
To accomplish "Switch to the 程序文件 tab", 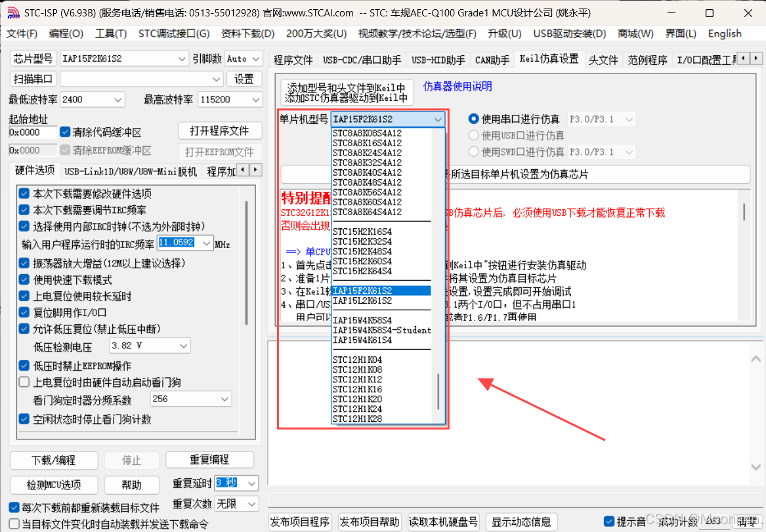I will (x=293, y=60).
